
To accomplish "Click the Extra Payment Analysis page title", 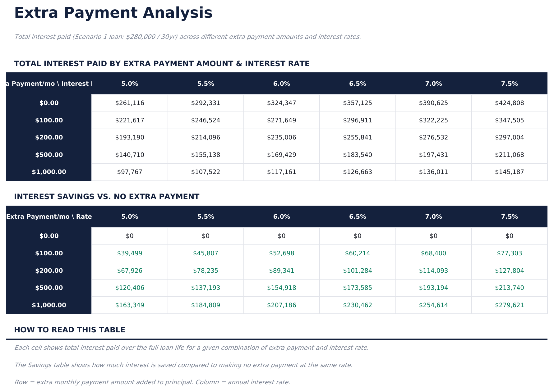I will [x=113, y=13].
